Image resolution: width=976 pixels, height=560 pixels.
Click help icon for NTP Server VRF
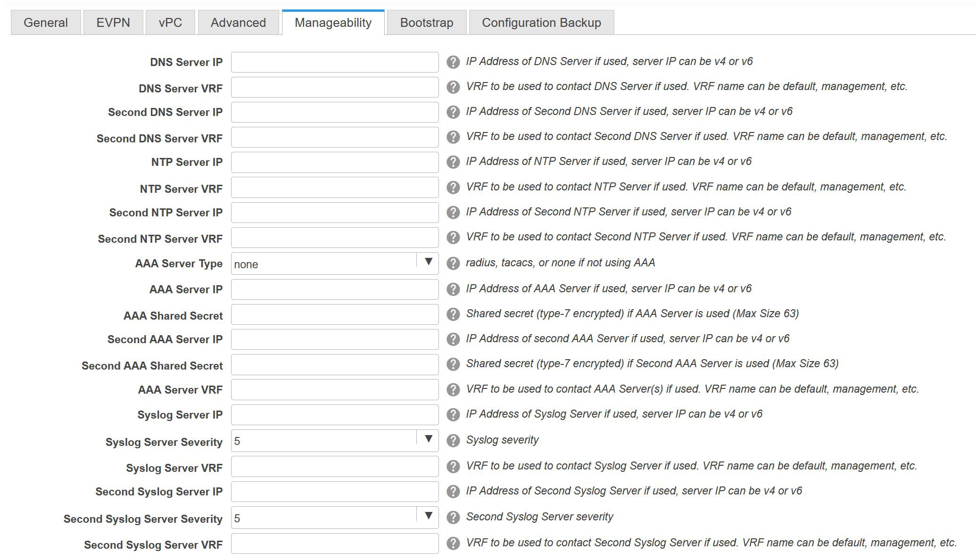(x=453, y=188)
